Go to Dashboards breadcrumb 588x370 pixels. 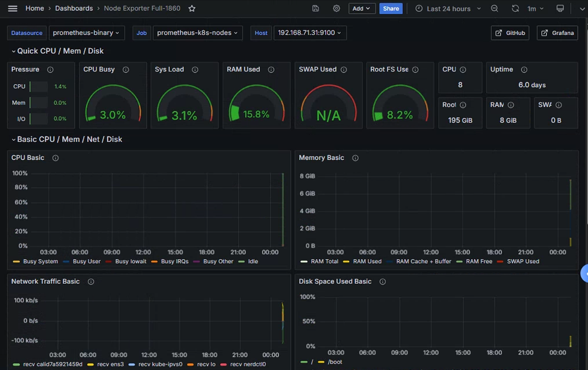coord(74,8)
